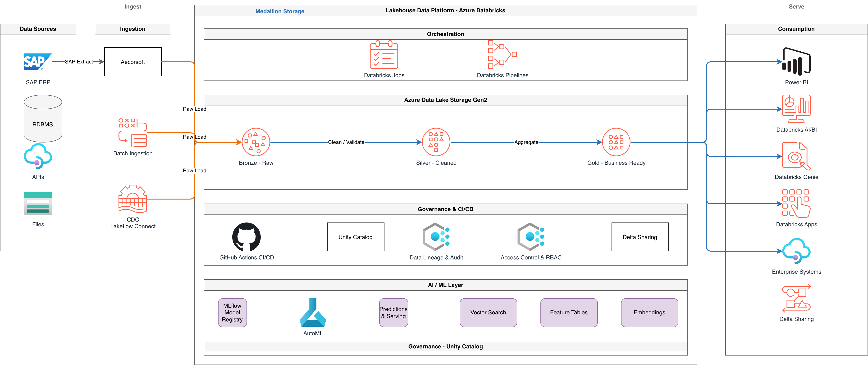The width and height of the screenshot is (868, 365).
Task: Click the SAP Extract arrow label
Action: [79, 62]
